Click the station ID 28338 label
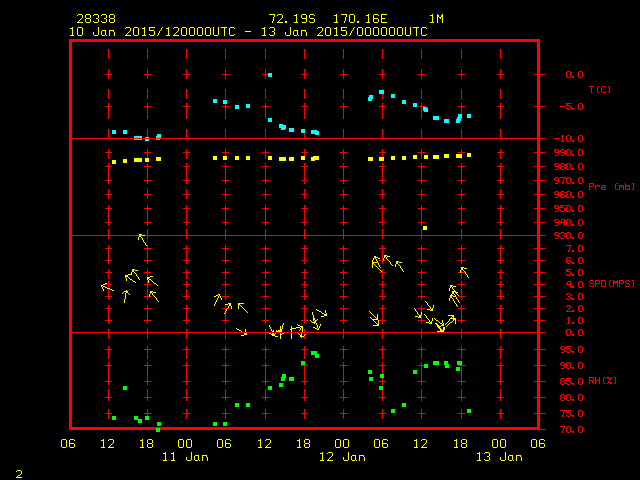 (95, 19)
